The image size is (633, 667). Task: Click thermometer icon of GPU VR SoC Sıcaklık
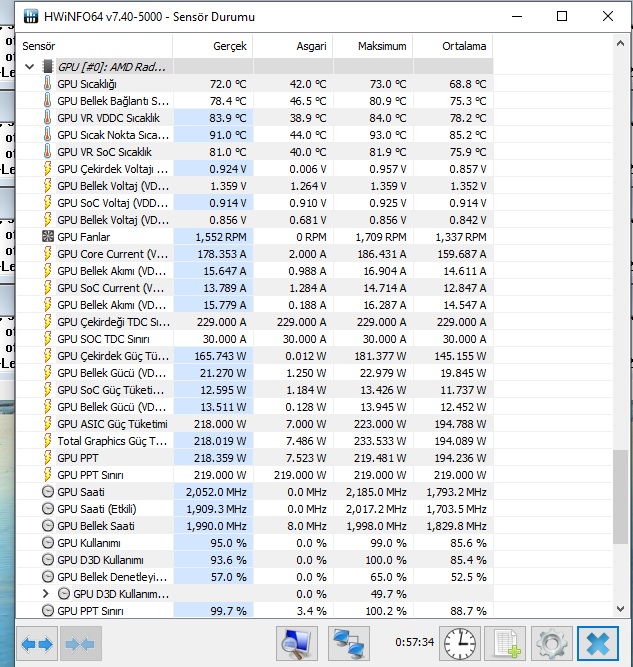48,151
